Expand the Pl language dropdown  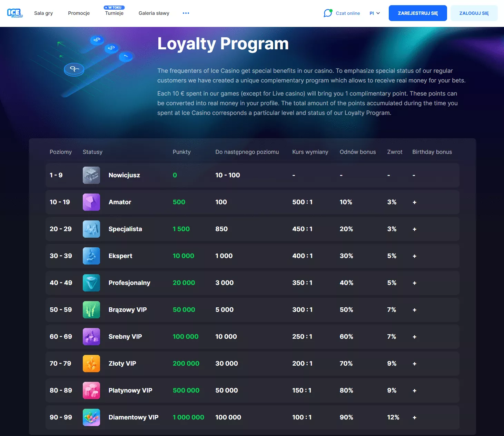click(x=375, y=13)
